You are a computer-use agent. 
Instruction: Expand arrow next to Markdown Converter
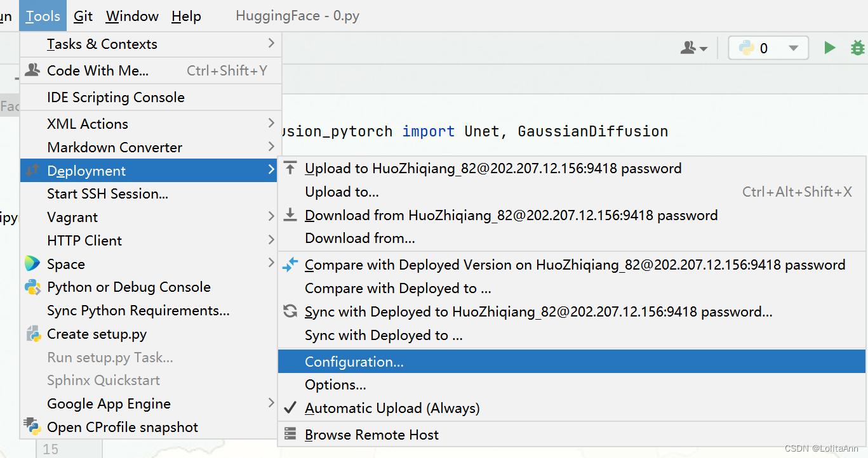click(x=271, y=147)
